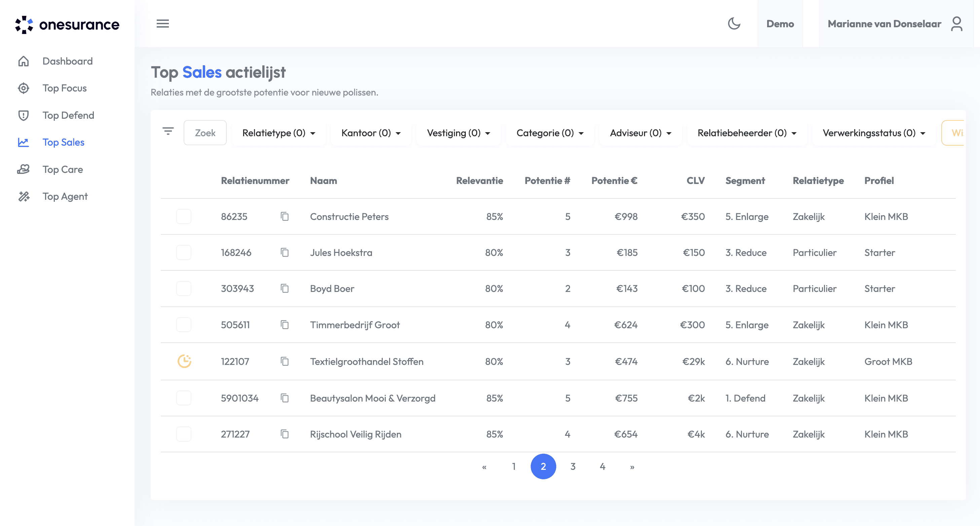980x526 pixels.
Task: Open the Relatietype filter dropdown
Action: pyautogui.click(x=278, y=133)
